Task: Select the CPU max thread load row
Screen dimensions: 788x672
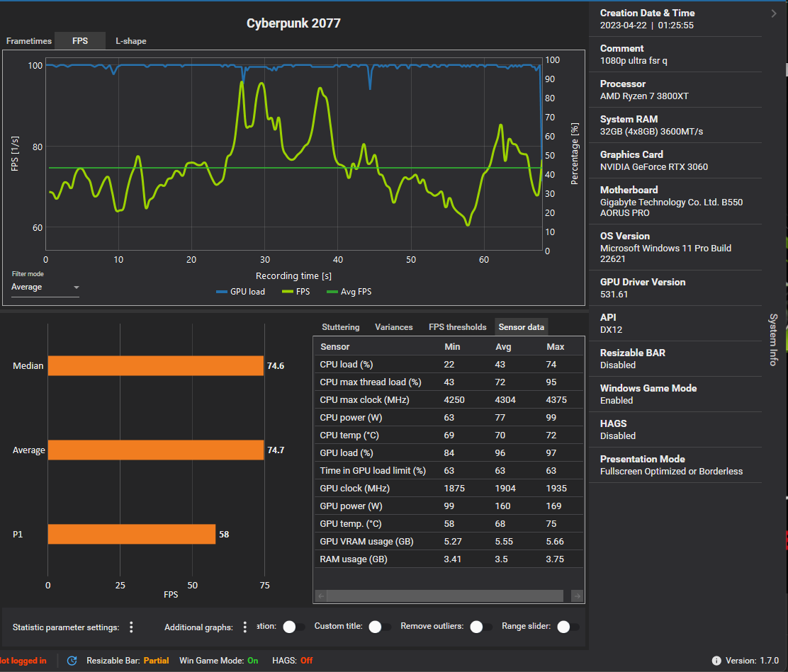Action: (449, 382)
